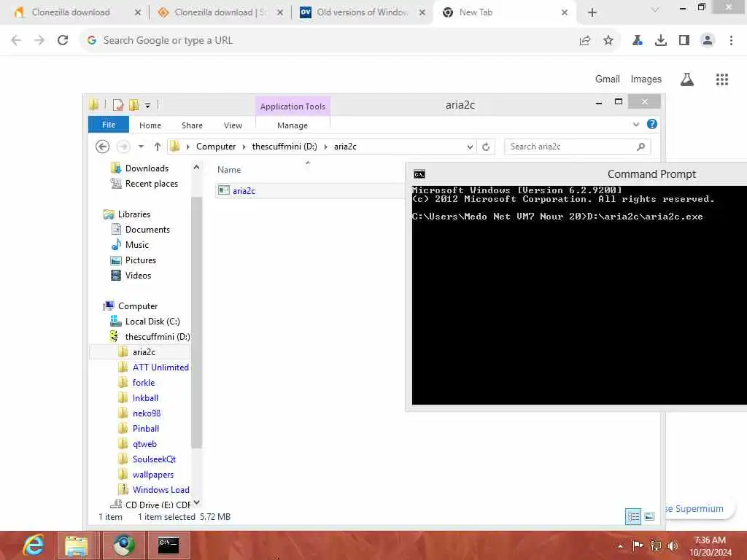This screenshot has height=560, width=747.
Task: Click the Chrome back arrow icon
Action: coord(16,41)
